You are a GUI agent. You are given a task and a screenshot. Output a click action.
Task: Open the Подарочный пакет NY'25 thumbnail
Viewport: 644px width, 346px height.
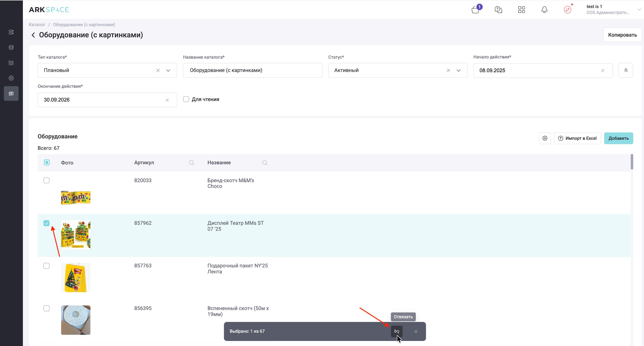coord(76,277)
